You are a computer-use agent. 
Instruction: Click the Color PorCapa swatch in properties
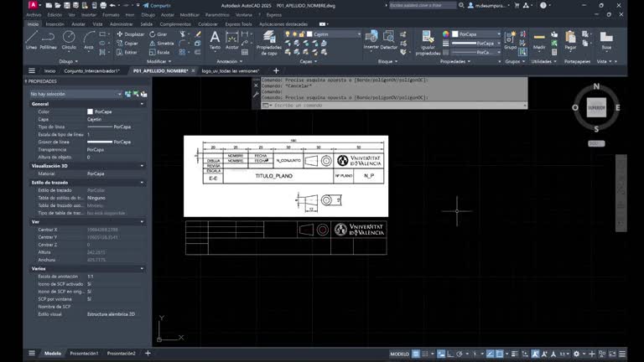pyautogui.click(x=91, y=111)
